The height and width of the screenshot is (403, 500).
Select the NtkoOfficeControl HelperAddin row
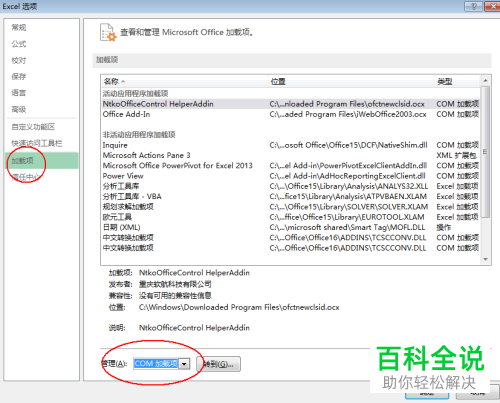[x=291, y=104]
